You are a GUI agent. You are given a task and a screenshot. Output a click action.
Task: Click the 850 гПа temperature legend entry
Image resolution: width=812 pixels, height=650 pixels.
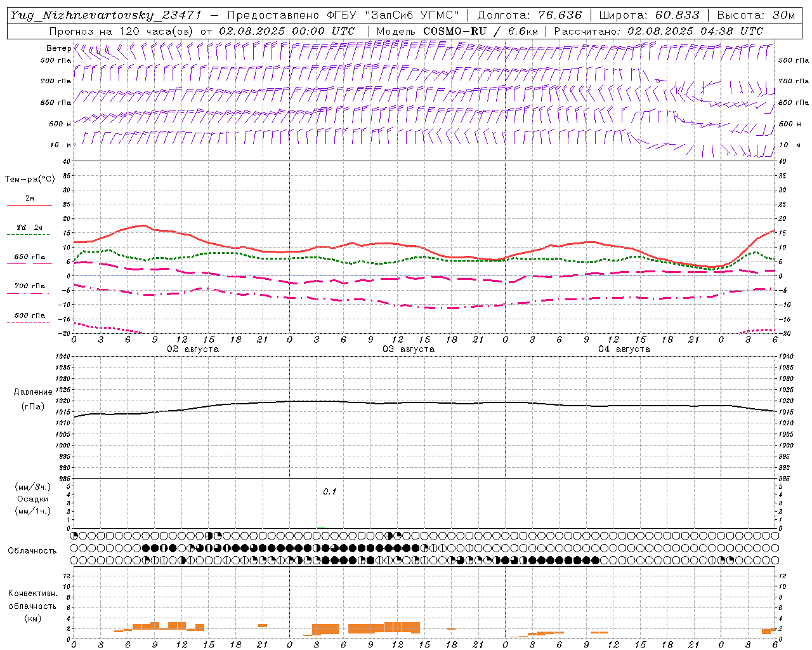(30, 257)
